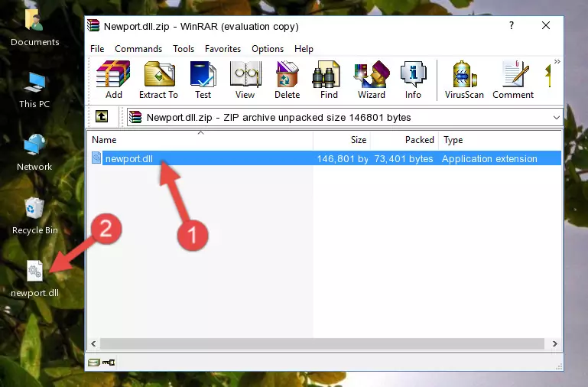
Task: Sort by the Size column header
Action: (342, 140)
